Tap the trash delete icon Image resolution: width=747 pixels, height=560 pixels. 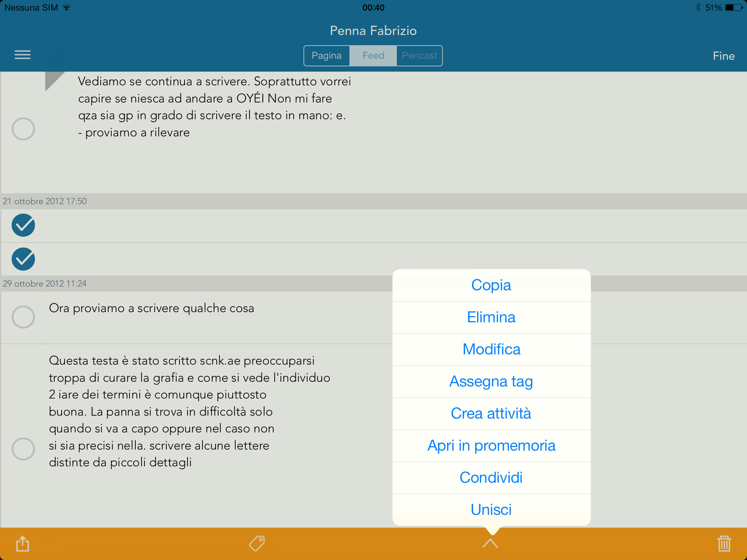[724, 543]
